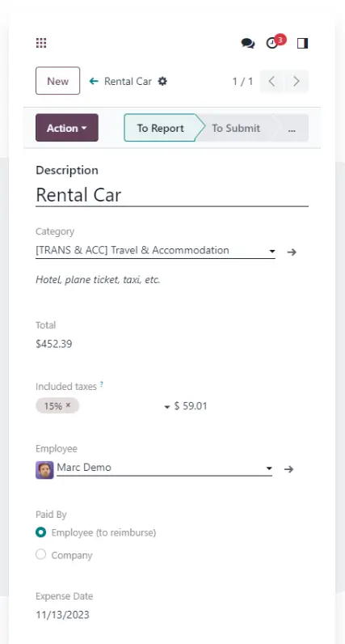Expand the Category dropdown
345x644 pixels.
pos(271,251)
